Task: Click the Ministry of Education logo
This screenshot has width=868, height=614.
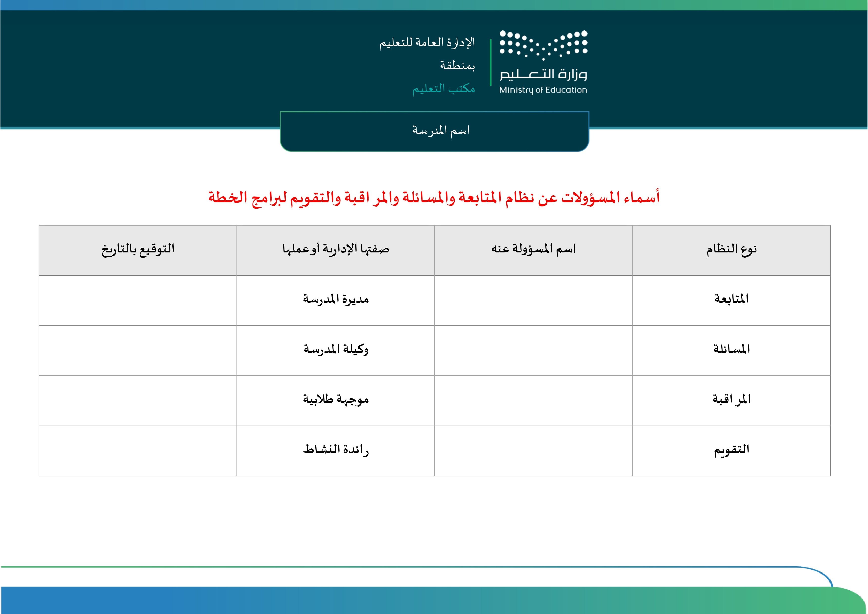Action: click(543, 62)
